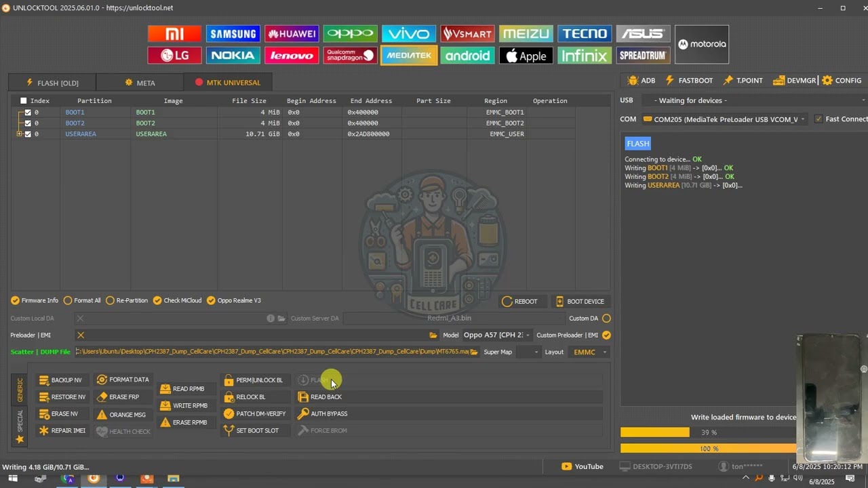
Task: Click the BACKUP NV button
Action: click(x=60, y=380)
